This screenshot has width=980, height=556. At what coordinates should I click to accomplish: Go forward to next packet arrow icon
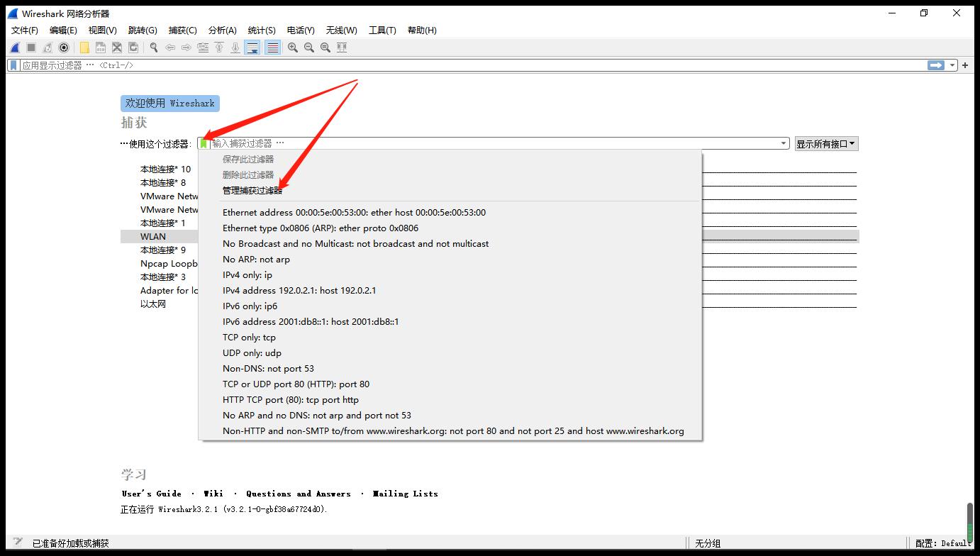(x=186, y=48)
